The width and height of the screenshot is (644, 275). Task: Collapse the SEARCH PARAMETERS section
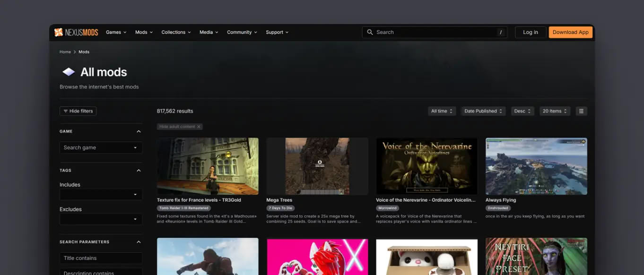pos(139,242)
